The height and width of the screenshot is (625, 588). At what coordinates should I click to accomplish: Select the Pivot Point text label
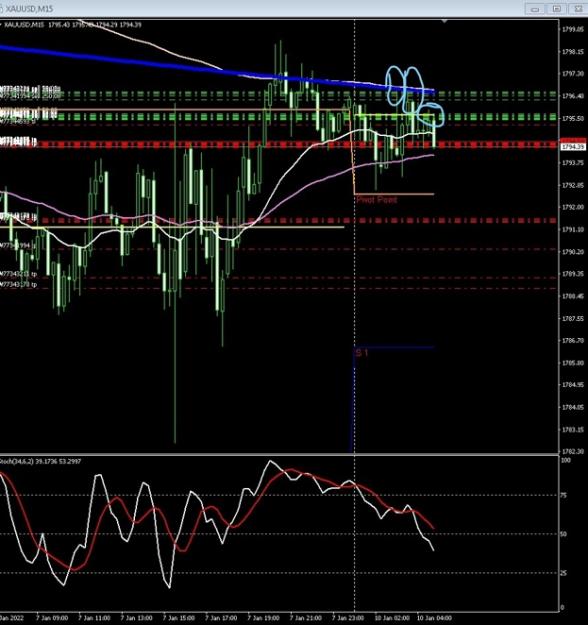click(x=377, y=199)
